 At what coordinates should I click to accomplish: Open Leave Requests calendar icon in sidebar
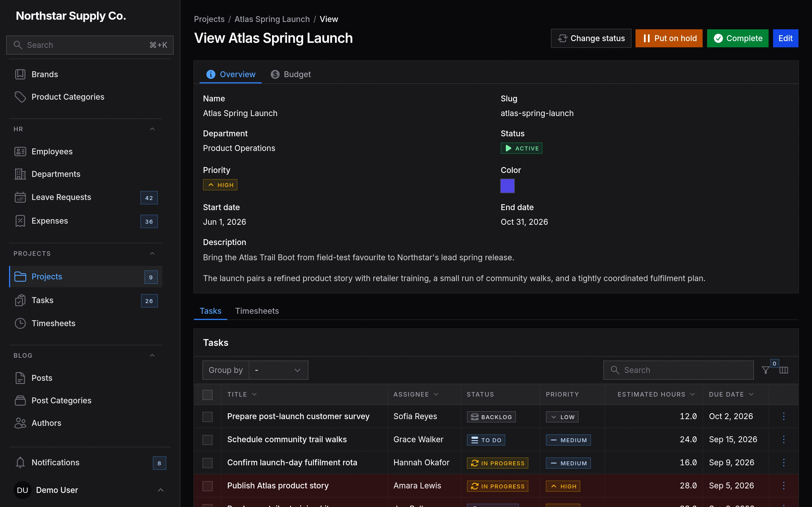(x=20, y=197)
